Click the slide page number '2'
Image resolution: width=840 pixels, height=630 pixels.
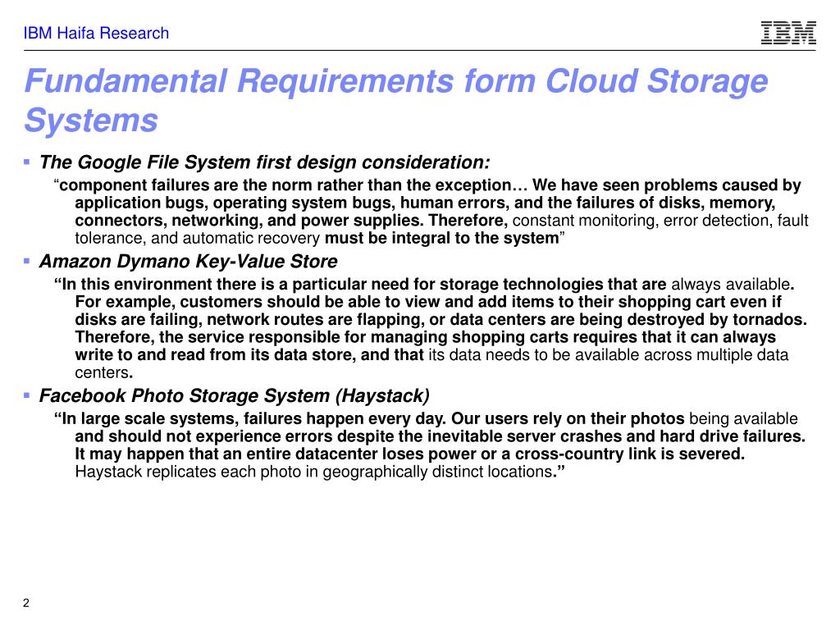[26, 603]
